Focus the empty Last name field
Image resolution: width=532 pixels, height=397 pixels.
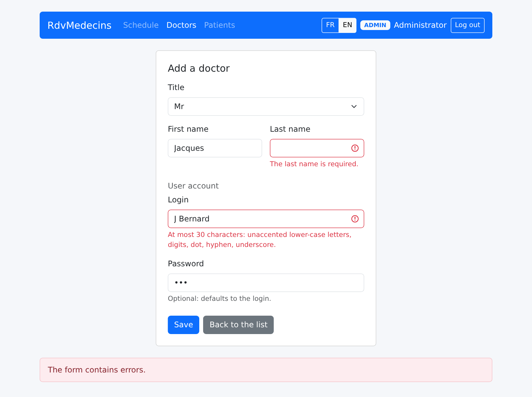(x=317, y=148)
